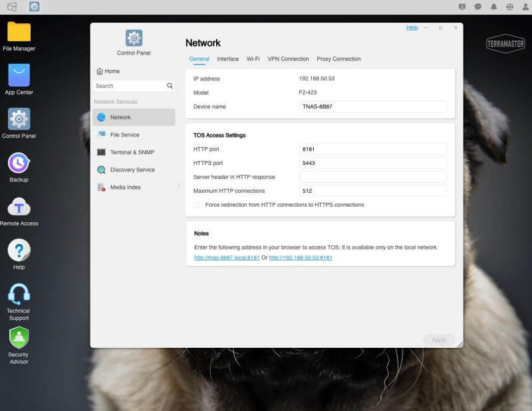Click the desktop overview icon in top bar
This screenshot has height=411, width=532.
point(12,7)
